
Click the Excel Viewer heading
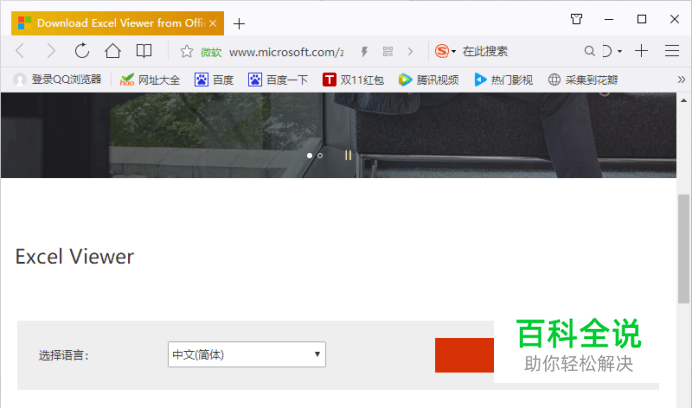(x=75, y=257)
